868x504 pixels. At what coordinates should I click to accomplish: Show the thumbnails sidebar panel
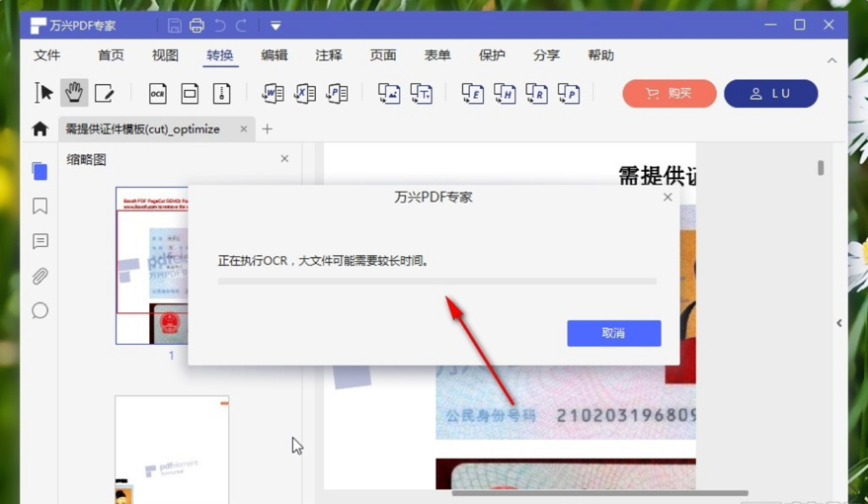coord(39,171)
